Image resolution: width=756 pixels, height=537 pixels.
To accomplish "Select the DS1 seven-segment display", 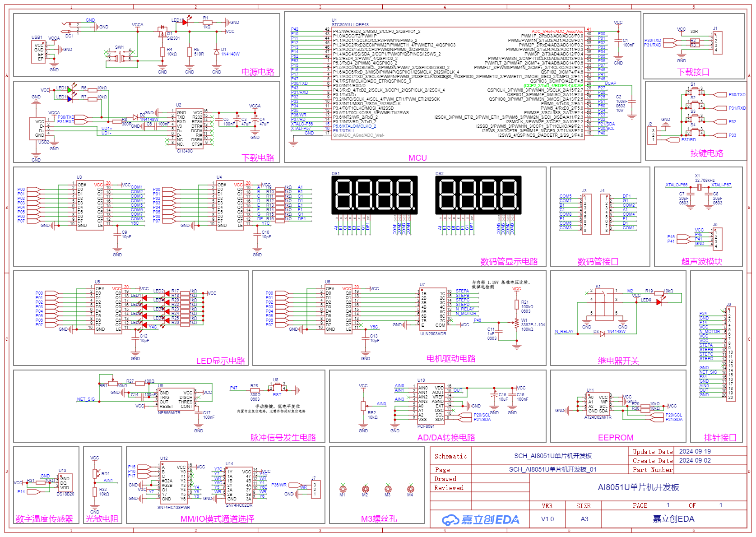I will pos(375,195).
